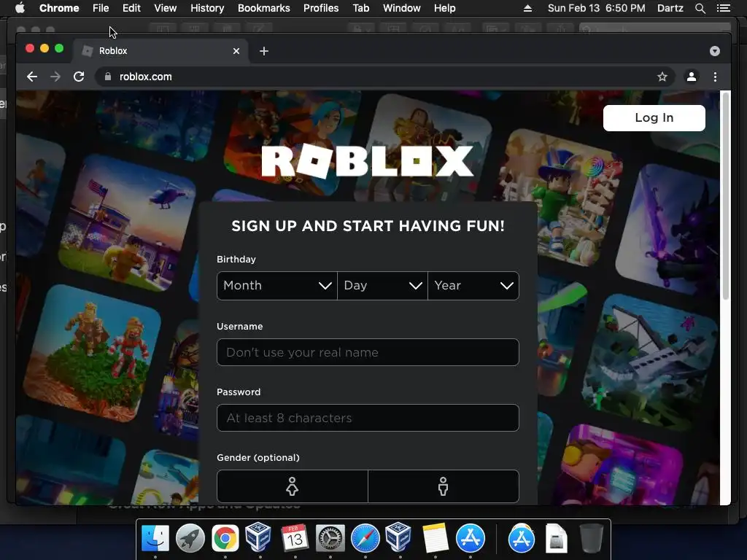The image size is (747, 560).
Task: Click the Roblox logo
Action: point(368,162)
